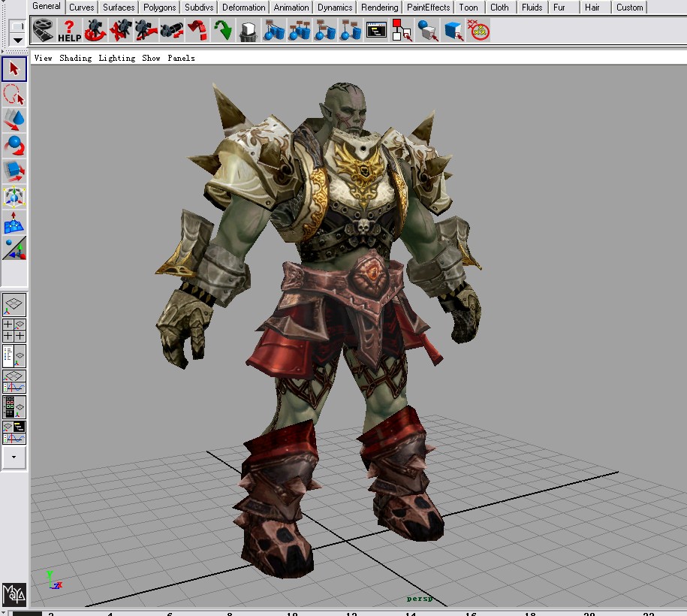Open the Lighting panel menu

point(116,58)
